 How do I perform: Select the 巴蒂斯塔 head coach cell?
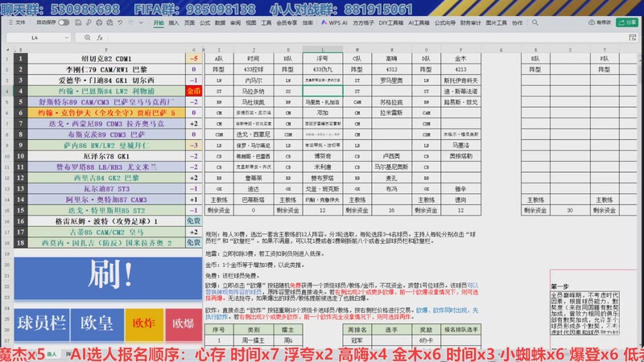[x=253, y=200]
